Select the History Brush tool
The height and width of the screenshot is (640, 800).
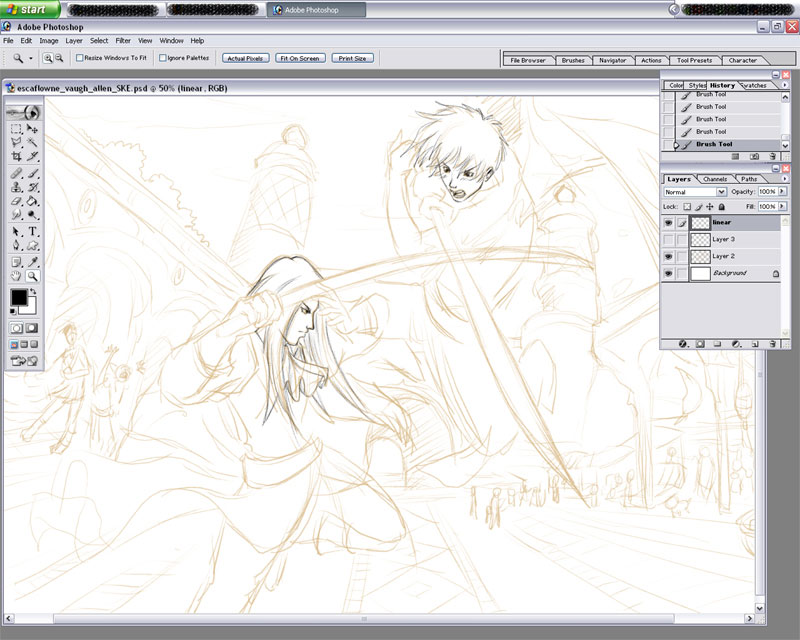click(32, 187)
